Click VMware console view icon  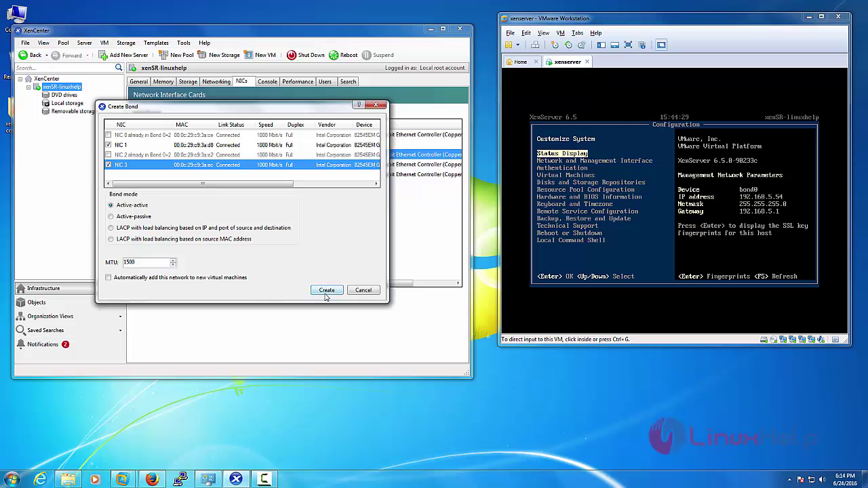(661, 45)
